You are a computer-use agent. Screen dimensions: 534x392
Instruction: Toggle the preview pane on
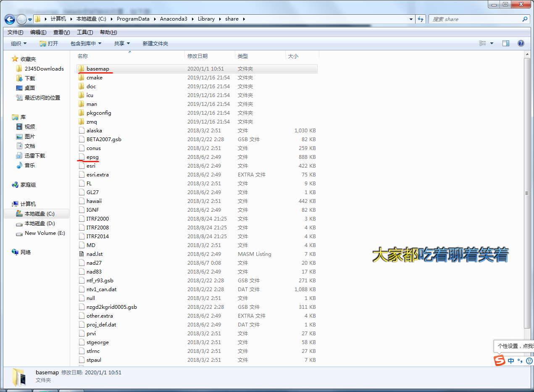pos(505,43)
